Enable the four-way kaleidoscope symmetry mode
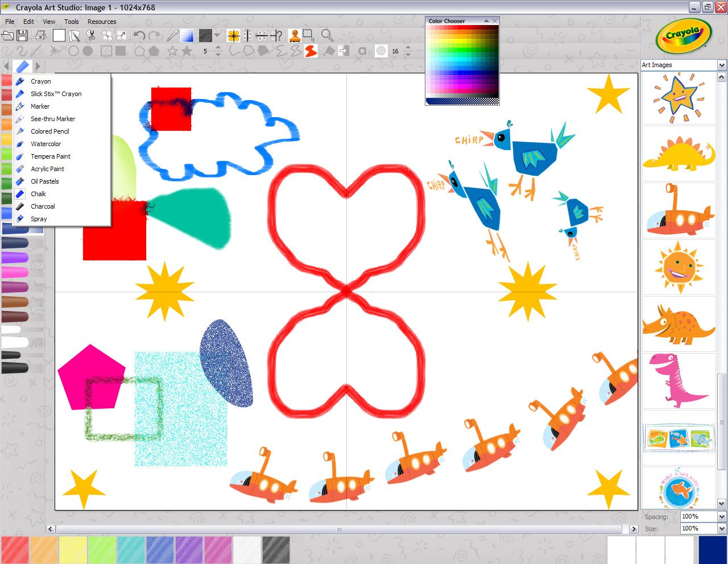The width and height of the screenshot is (728, 564). (x=233, y=35)
